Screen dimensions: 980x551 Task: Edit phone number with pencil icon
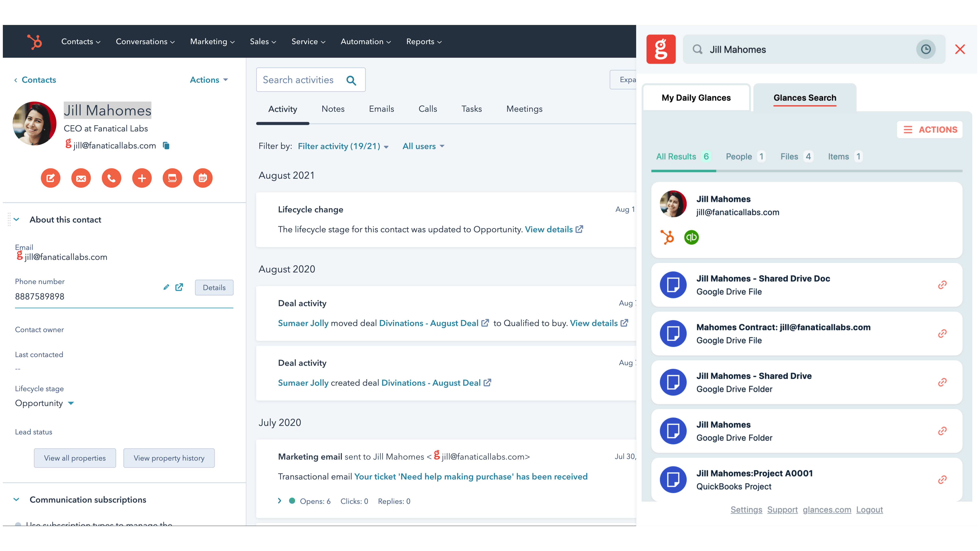166,288
